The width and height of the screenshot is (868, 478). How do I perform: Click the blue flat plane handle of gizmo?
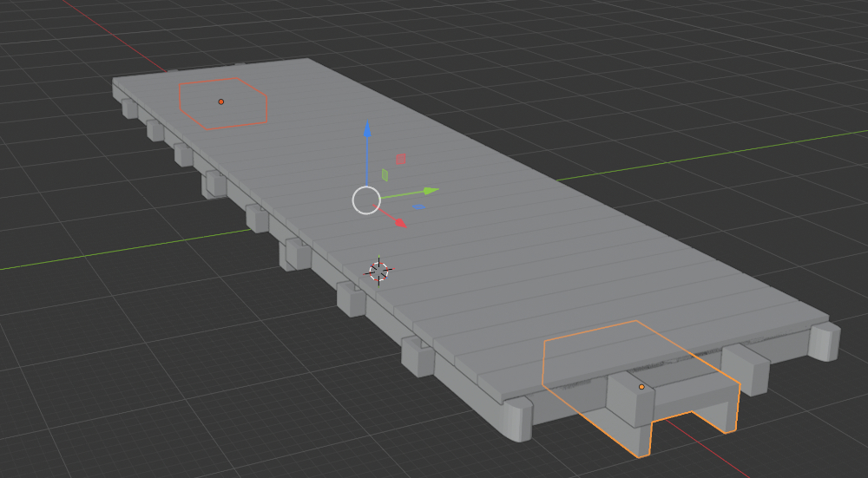(x=419, y=207)
